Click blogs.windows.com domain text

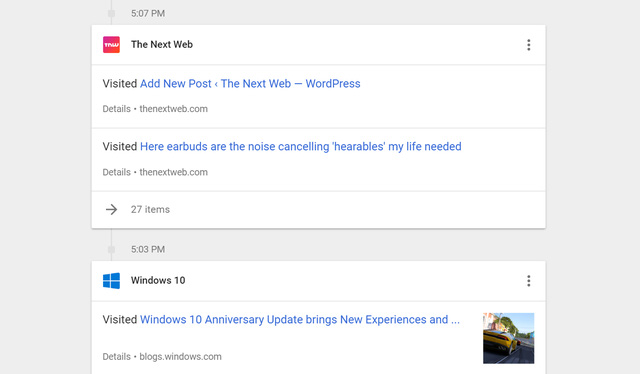coord(180,356)
